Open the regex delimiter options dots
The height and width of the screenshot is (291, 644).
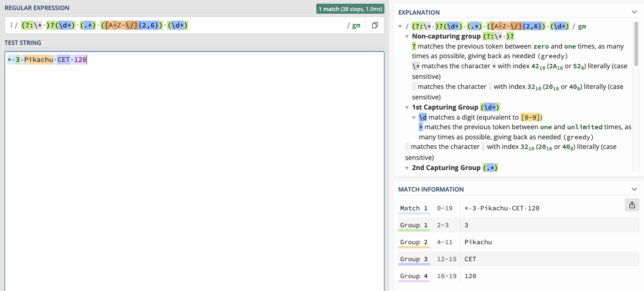pyautogui.click(x=11, y=26)
